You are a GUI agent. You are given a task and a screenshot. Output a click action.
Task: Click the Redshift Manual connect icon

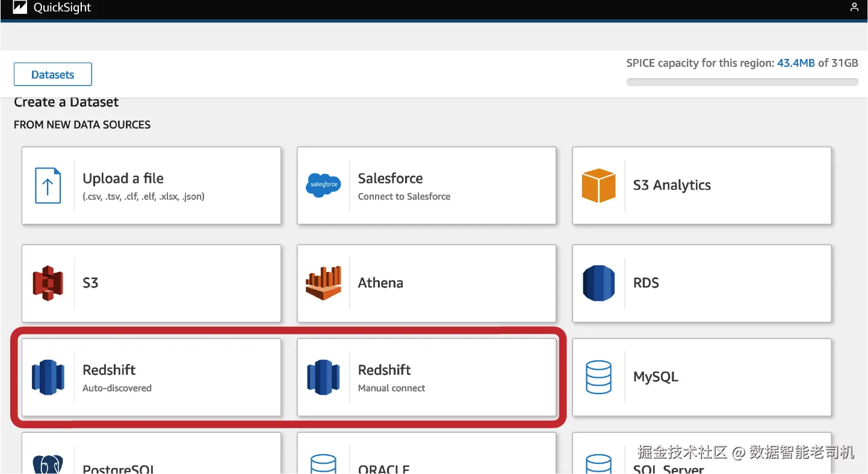click(323, 377)
